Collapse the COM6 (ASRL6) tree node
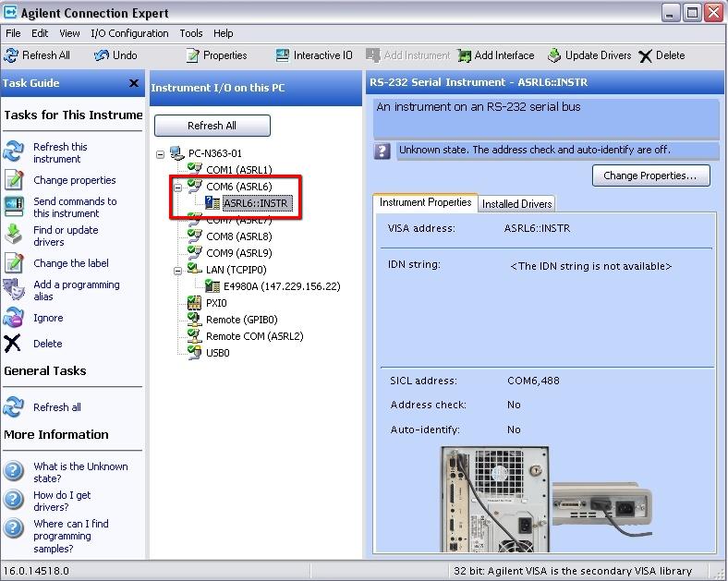This screenshot has height=581, width=728. [177, 188]
